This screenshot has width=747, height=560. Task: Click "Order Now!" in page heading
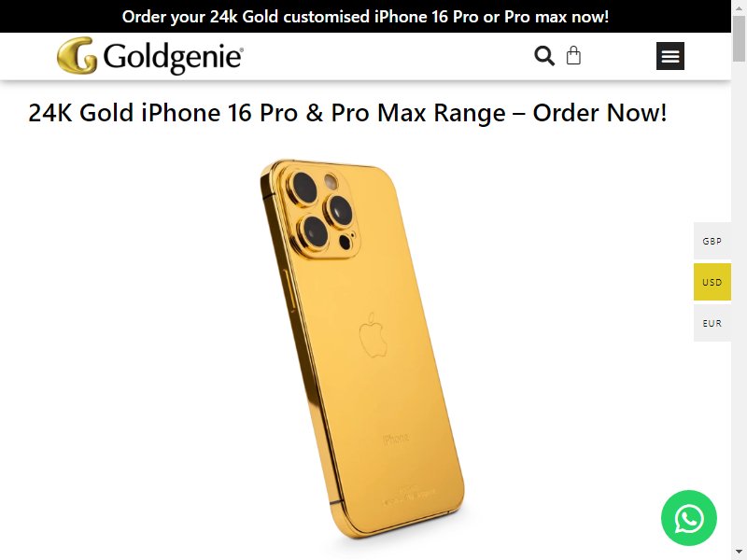coord(599,113)
